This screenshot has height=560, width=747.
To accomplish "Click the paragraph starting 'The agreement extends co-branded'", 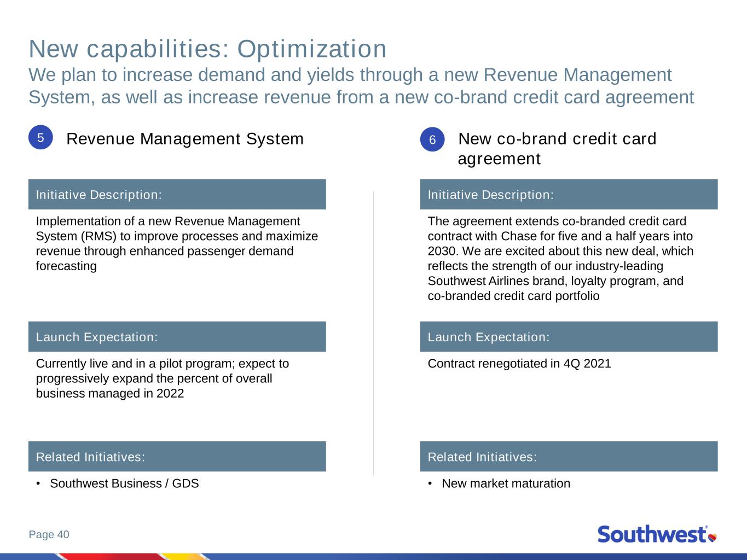I will tap(560, 259).
